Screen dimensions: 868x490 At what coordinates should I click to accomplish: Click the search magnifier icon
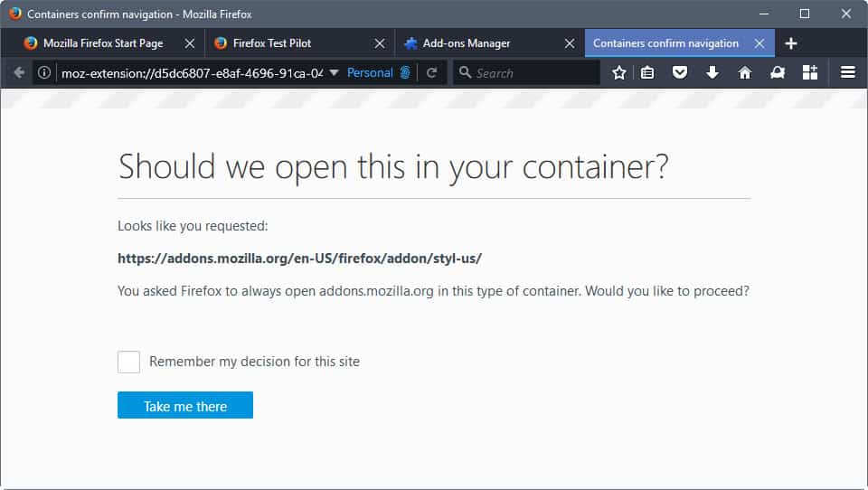[465, 72]
